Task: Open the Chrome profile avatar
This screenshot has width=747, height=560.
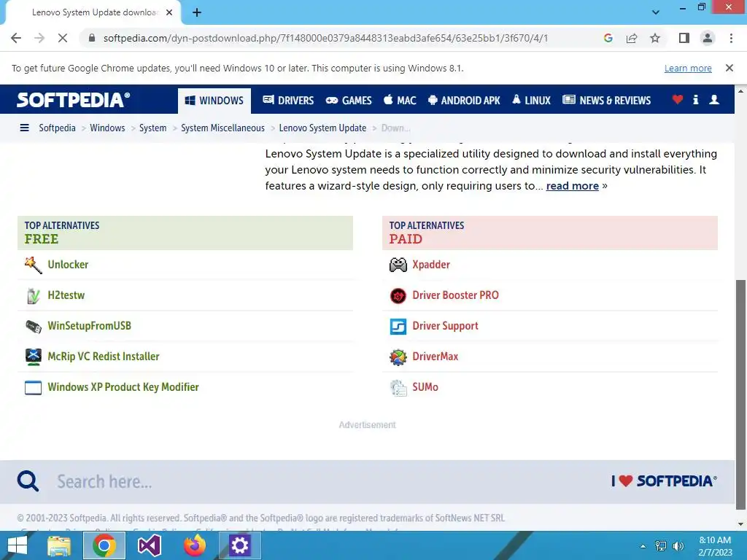Action: point(708,38)
